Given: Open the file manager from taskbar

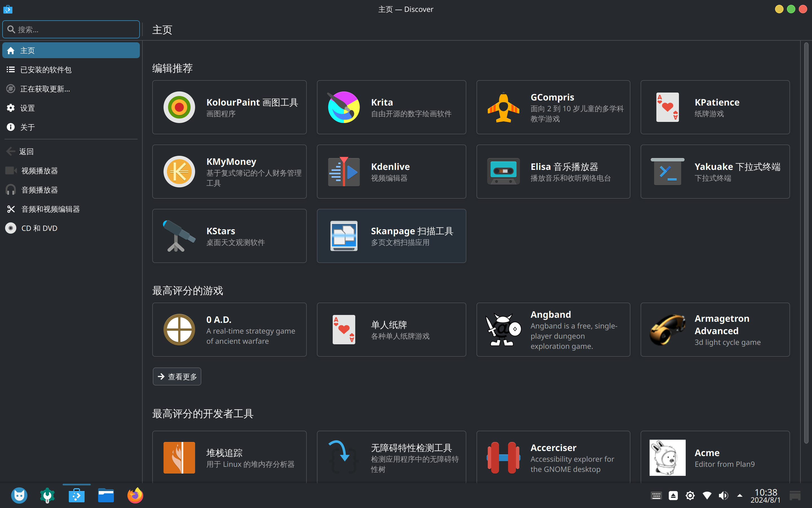Looking at the screenshot, I should pyautogui.click(x=106, y=496).
